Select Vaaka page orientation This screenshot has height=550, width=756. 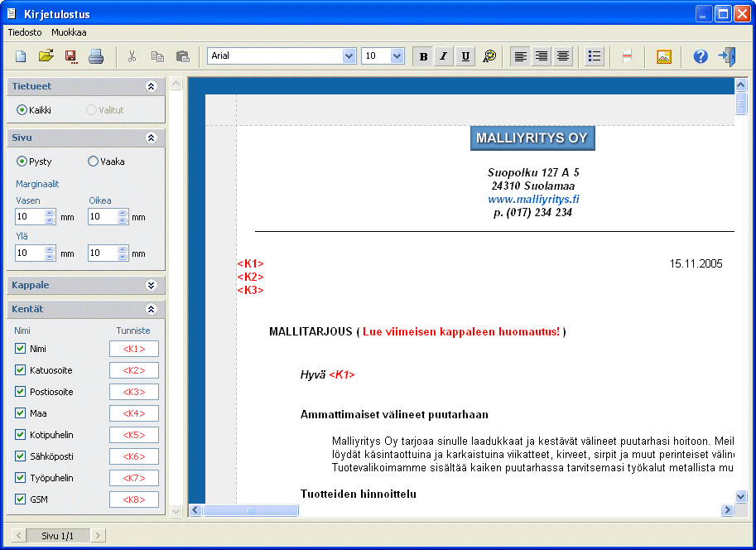[93, 162]
